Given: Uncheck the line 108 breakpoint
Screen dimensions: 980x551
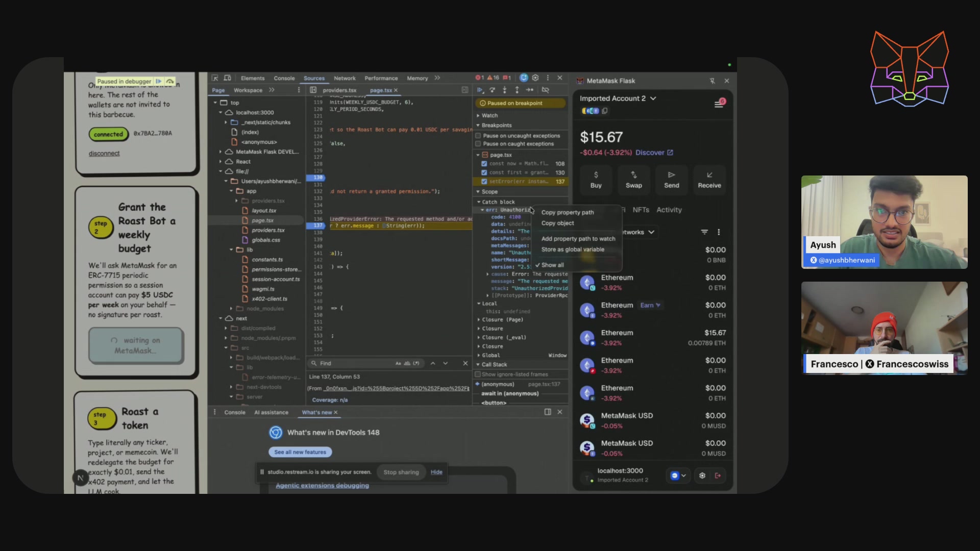Looking at the screenshot, I should click(484, 164).
